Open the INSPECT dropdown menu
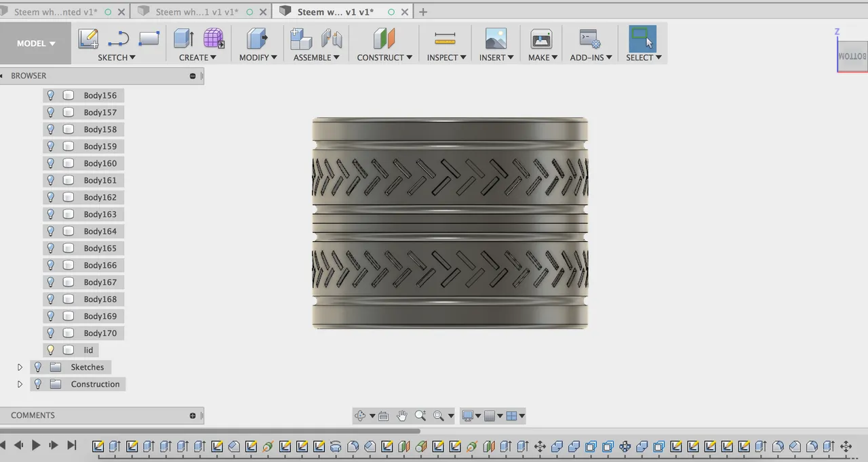This screenshot has width=868, height=462. point(447,58)
